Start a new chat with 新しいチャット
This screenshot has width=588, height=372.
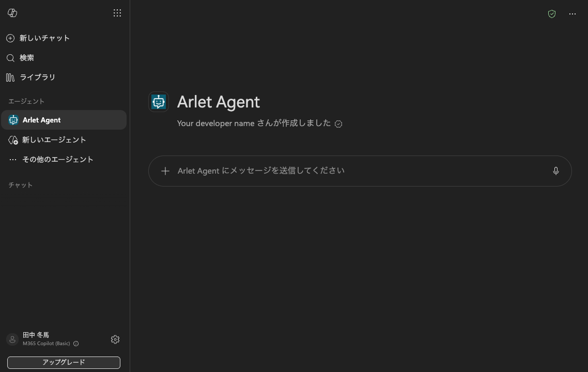coord(38,38)
